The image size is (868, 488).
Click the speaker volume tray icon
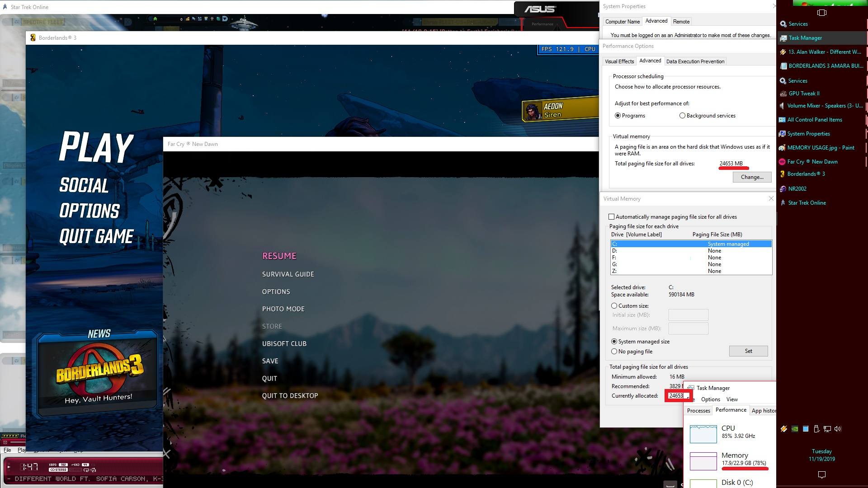(838, 429)
